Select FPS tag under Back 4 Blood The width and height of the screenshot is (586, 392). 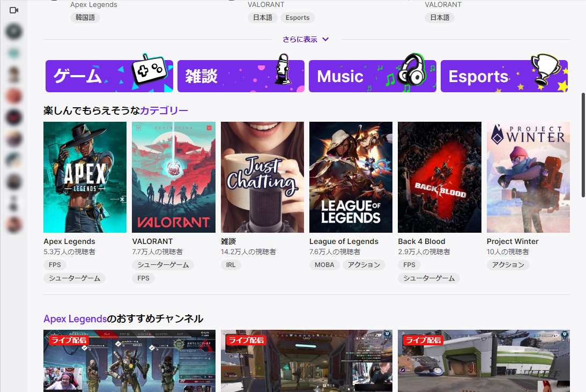pos(409,265)
